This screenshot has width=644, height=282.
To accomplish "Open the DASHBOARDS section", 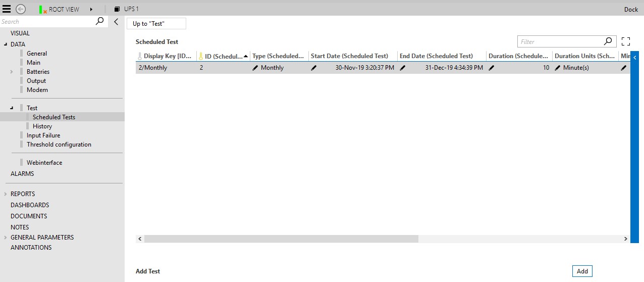I will (x=30, y=205).
